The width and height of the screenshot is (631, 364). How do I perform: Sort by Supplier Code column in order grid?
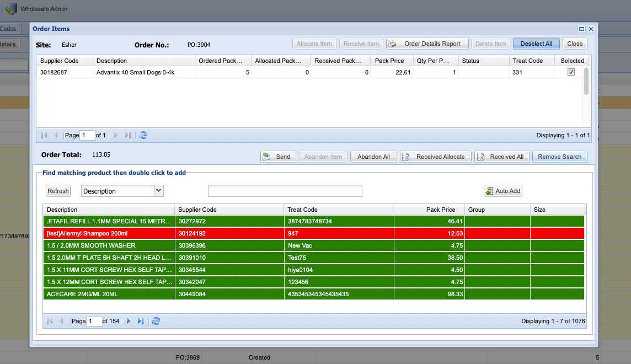65,61
